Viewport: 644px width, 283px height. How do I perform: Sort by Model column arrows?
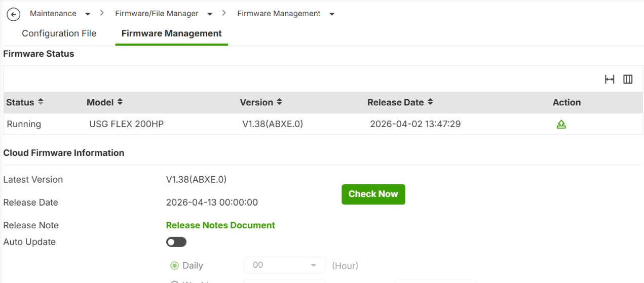(120, 102)
